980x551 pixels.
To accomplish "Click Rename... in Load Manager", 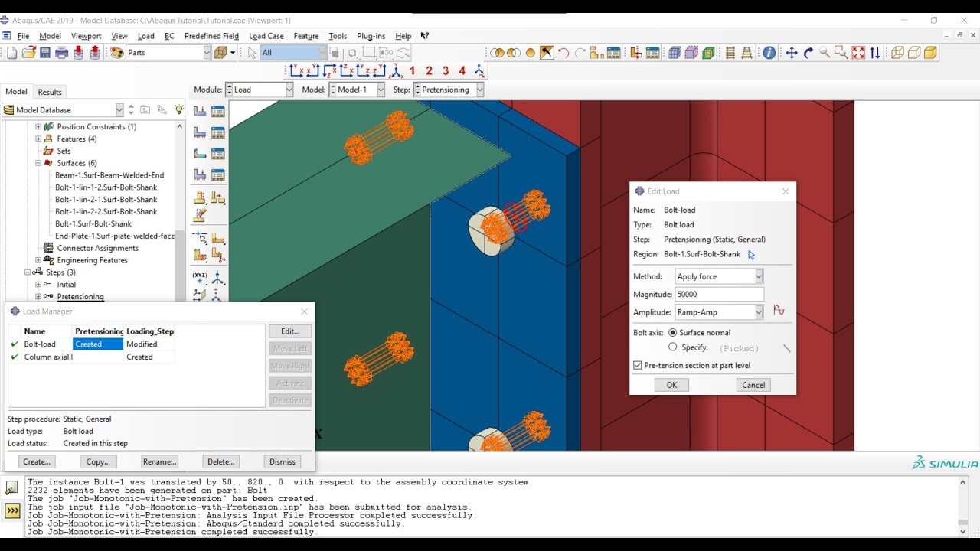I will [159, 461].
